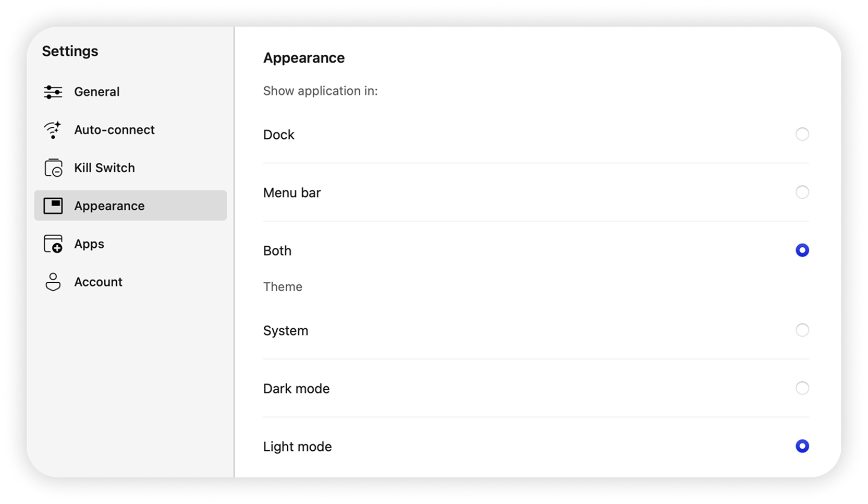The height and width of the screenshot is (504, 868).
Task: Click the Appearance window icon
Action: (x=53, y=206)
